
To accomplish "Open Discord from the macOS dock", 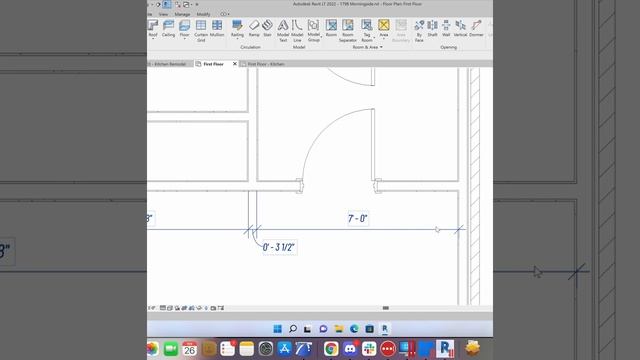I will 350,349.
